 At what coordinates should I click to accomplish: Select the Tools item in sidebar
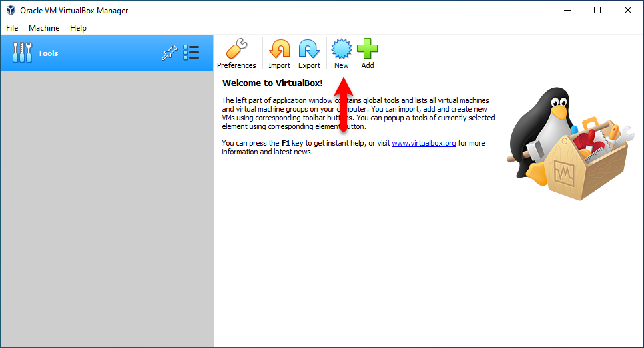click(x=107, y=53)
